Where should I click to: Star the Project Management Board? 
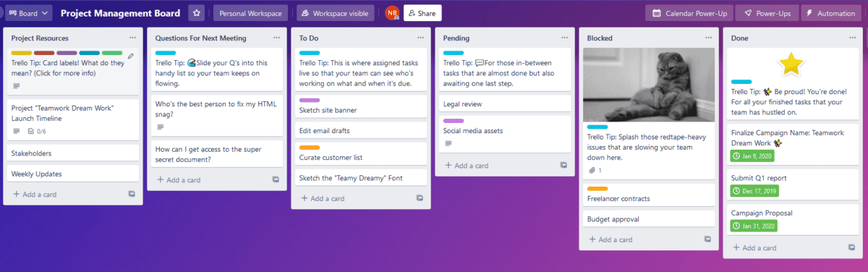tap(196, 13)
